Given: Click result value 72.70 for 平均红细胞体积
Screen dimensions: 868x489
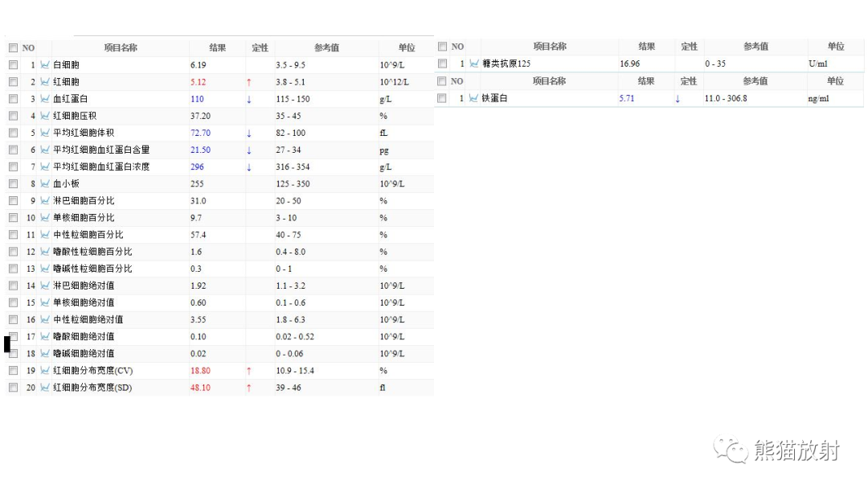Looking at the screenshot, I should (x=200, y=133).
